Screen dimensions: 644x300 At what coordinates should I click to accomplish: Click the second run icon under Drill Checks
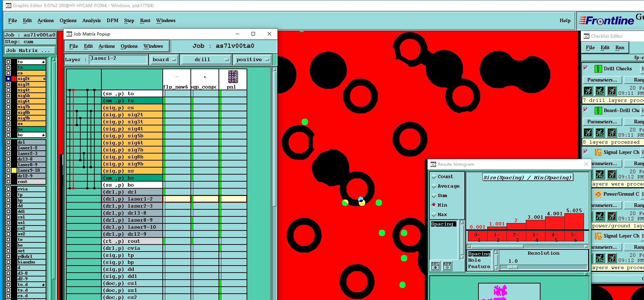point(600,91)
